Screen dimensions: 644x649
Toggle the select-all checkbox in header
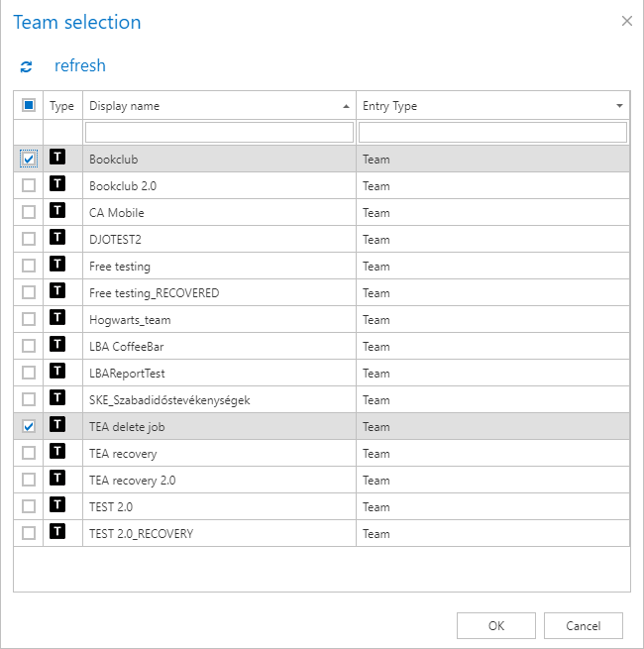[x=29, y=105]
